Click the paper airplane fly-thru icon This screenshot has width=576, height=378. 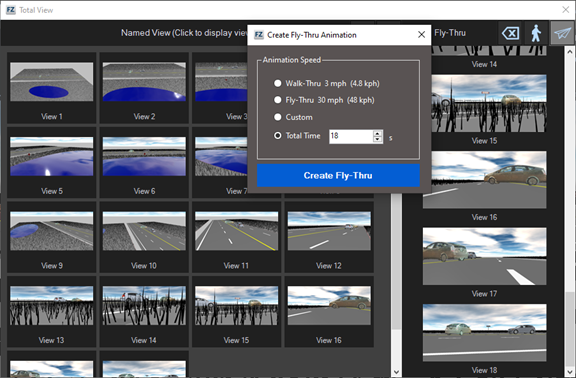click(562, 33)
